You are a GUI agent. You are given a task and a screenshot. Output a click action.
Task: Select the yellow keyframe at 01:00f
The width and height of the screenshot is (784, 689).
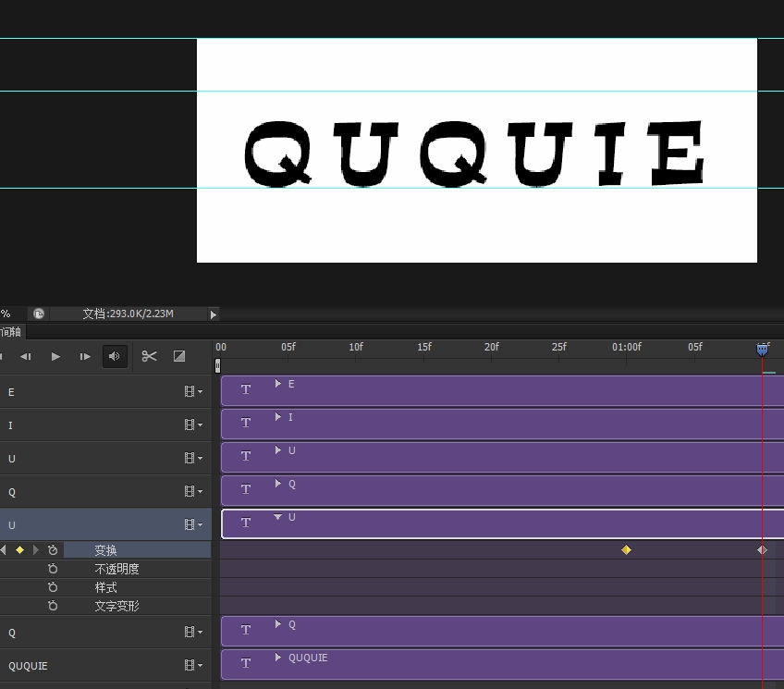coord(626,550)
